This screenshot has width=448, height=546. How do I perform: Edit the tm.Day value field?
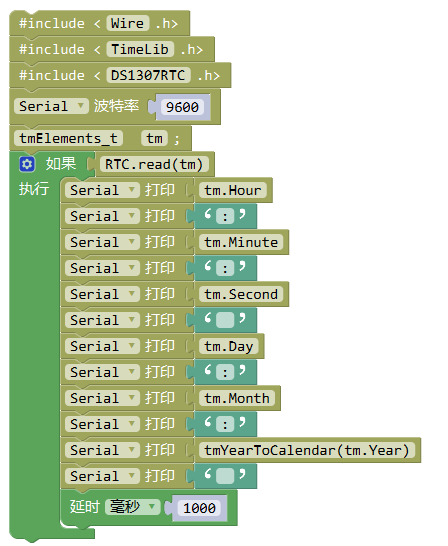(228, 346)
